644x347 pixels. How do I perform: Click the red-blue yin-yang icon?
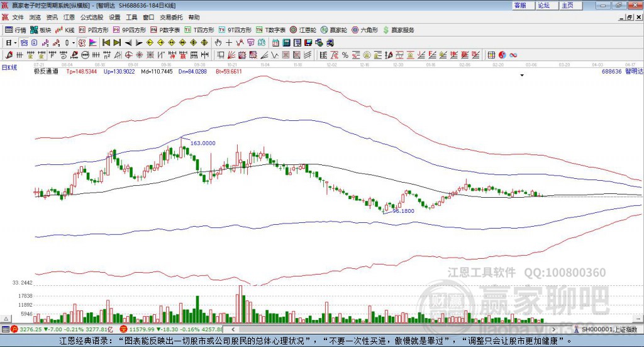(502, 55)
